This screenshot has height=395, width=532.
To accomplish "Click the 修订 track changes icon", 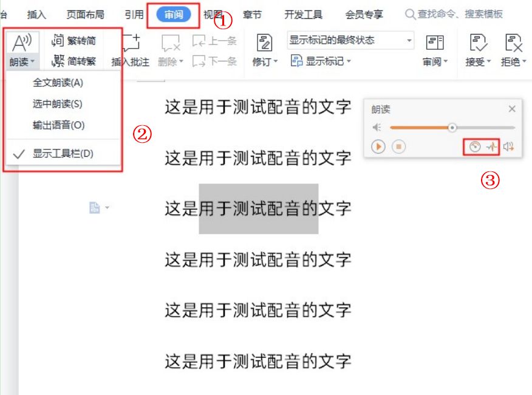I will pyautogui.click(x=265, y=43).
